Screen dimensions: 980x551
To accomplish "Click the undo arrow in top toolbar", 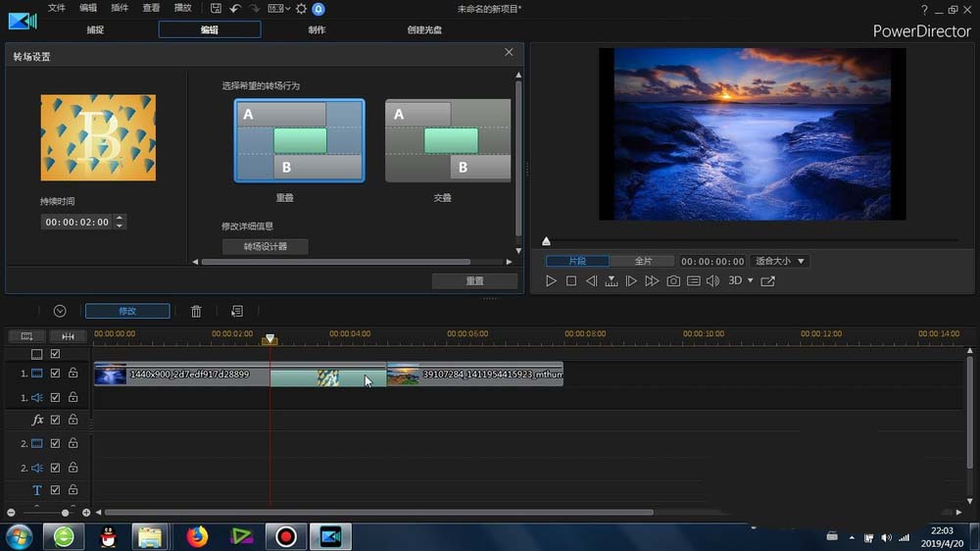I will click(235, 9).
